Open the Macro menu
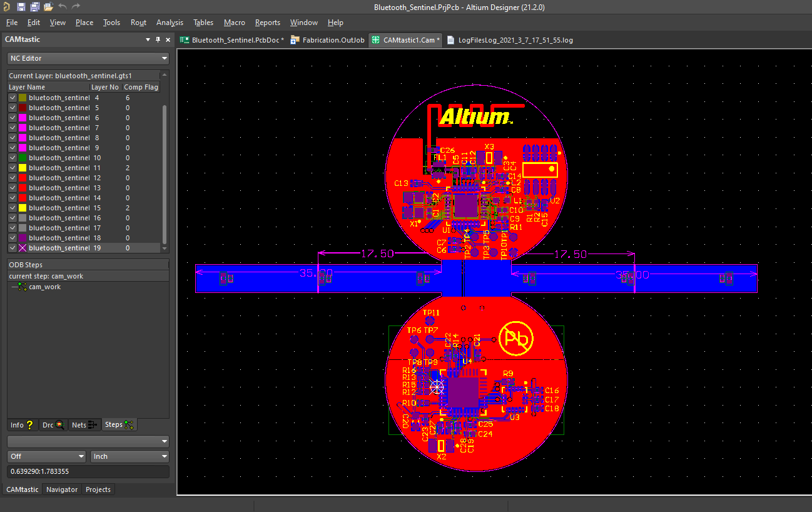 (235, 23)
